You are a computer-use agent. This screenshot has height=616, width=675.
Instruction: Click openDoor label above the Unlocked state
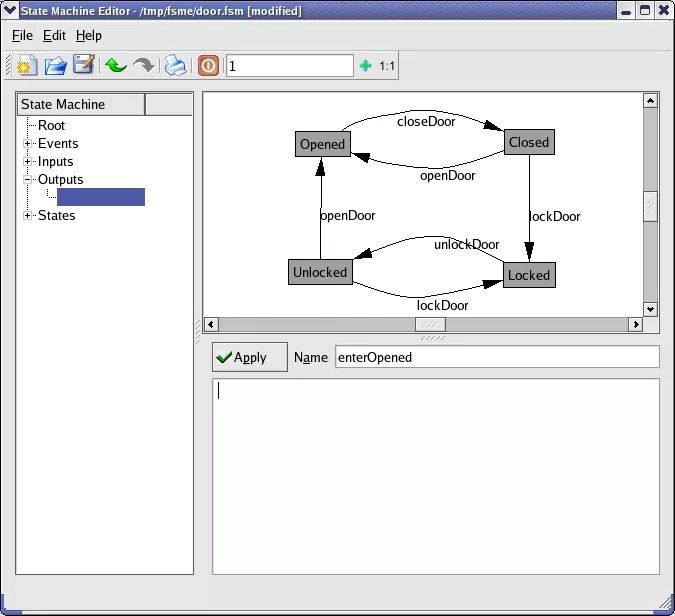click(x=348, y=215)
